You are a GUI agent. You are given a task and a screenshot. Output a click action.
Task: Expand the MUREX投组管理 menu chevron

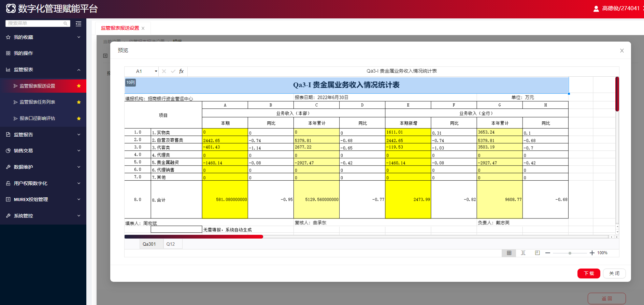(79, 199)
